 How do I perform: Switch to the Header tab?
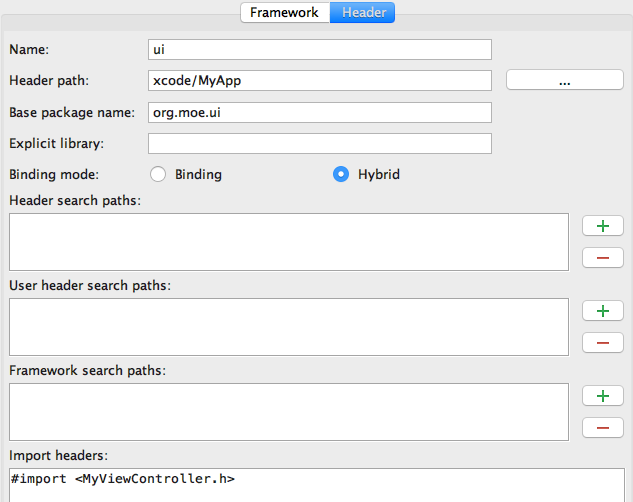(x=363, y=13)
